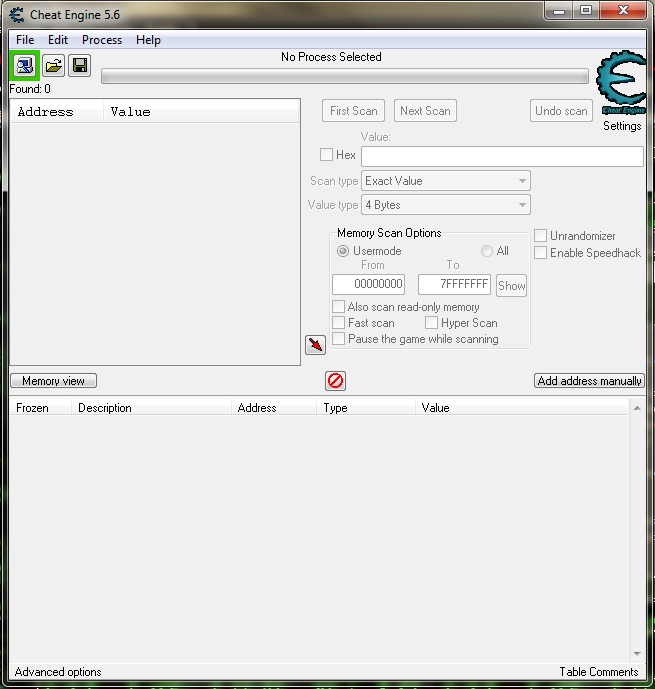Open Table Comments at bottom right

pos(599,672)
